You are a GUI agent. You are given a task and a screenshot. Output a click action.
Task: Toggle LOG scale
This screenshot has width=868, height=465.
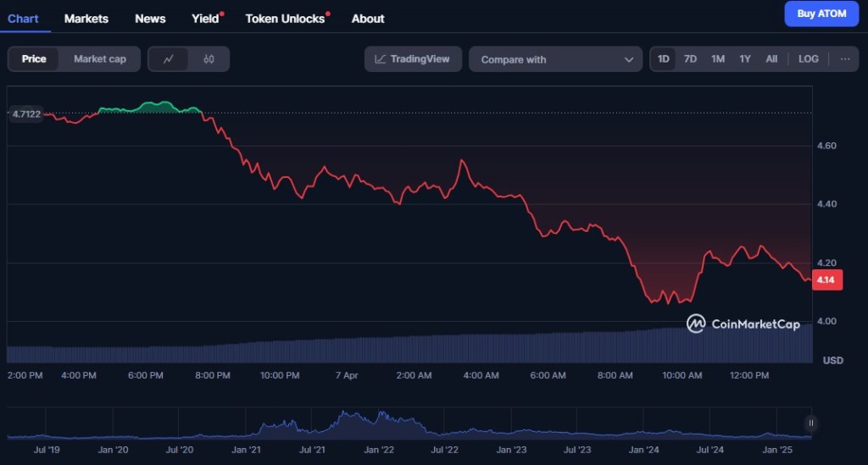808,59
